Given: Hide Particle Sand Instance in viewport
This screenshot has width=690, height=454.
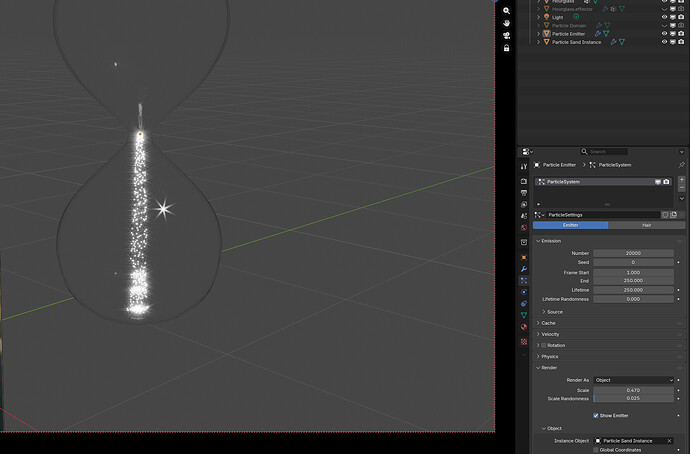Looking at the screenshot, I should tap(664, 42).
